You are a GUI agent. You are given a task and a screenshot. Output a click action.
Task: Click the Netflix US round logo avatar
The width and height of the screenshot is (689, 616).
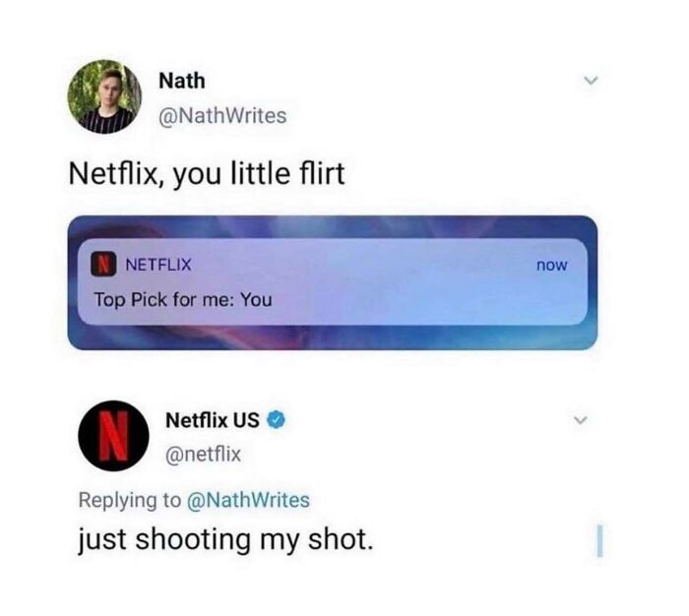click(113, 435)
